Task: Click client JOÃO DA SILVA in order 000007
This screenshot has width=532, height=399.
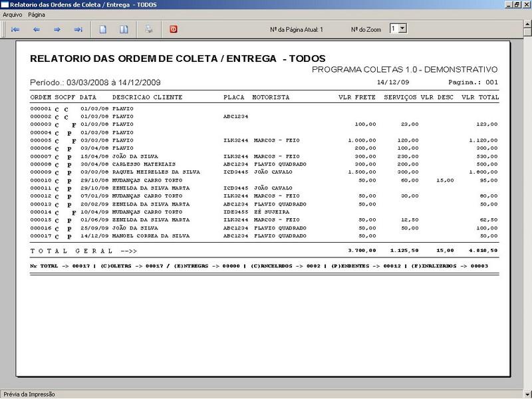Action: [x=135, y=157]
